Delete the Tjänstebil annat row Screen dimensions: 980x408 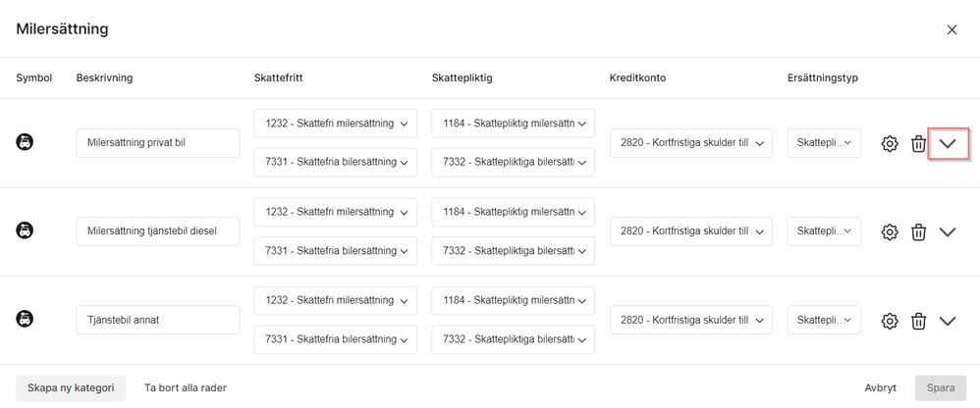click(x=918, y=322)
